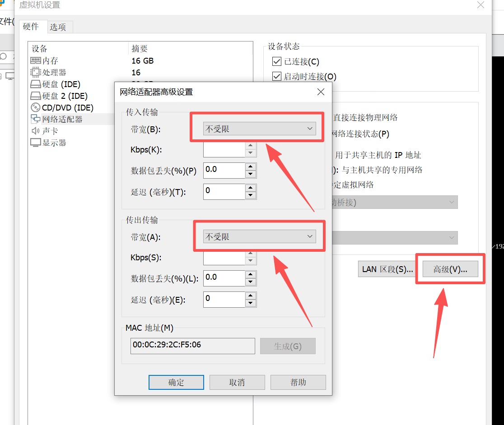
Task: Toggle the 已连接(C) checkbox
Action: 276,61
